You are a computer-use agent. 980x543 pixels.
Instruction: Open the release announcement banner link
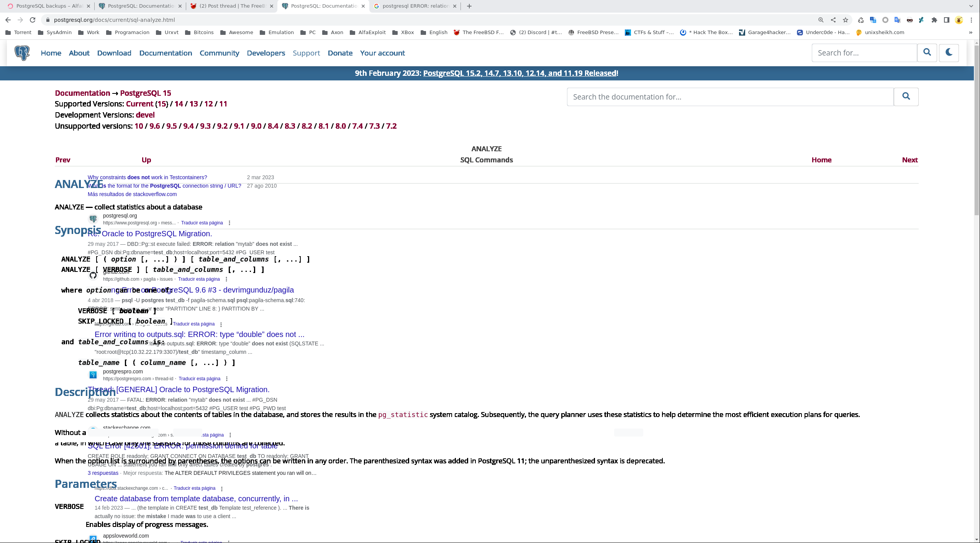(520, 73)
